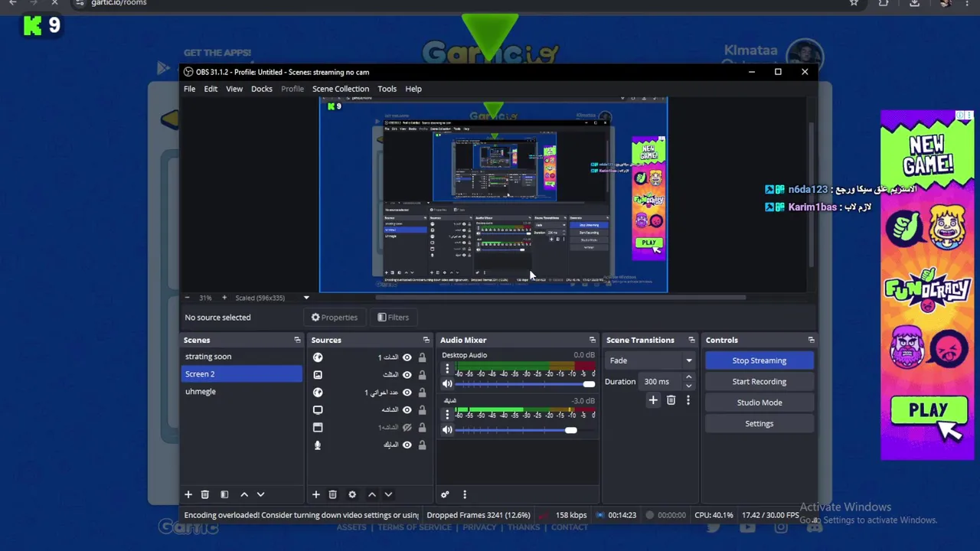Mute Desktop Audio speaker button

pyautogui.click(x=447, y=384)
